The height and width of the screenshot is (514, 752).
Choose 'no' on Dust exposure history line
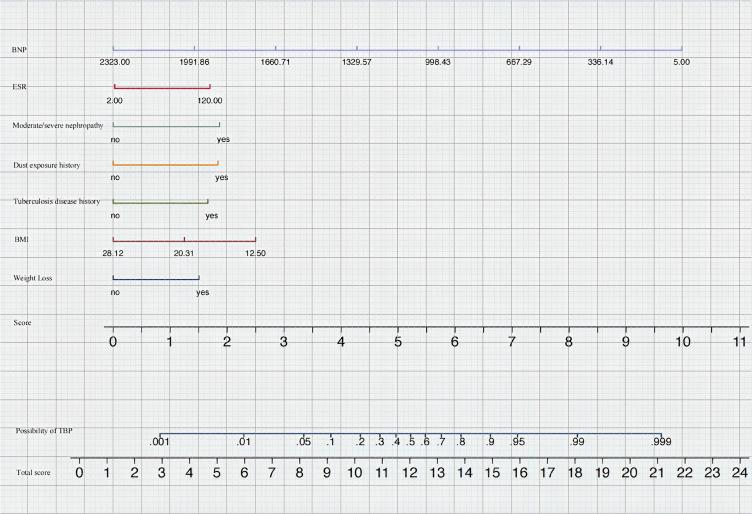point(115,177)
